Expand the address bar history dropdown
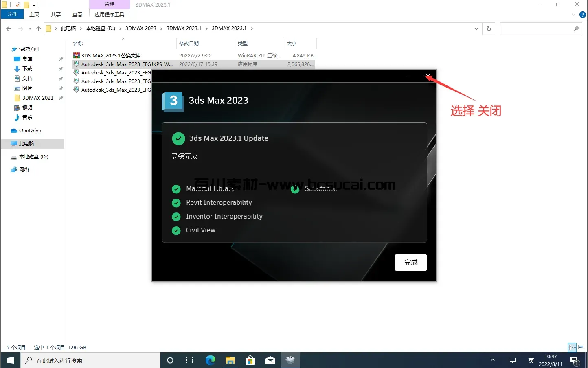 [x=476, y=28]
